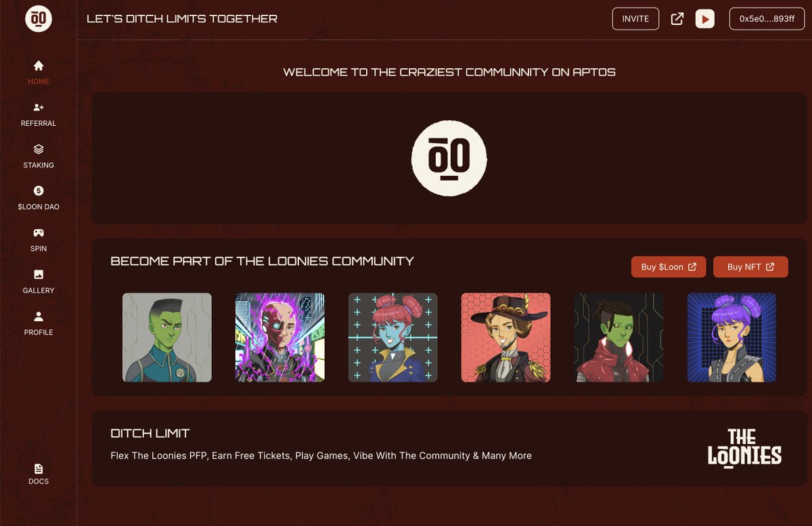This screenshot has width=812, height=526.
Task: Select the cowboy hat character NFT thumbnail
Action: (x=505, y=337)
